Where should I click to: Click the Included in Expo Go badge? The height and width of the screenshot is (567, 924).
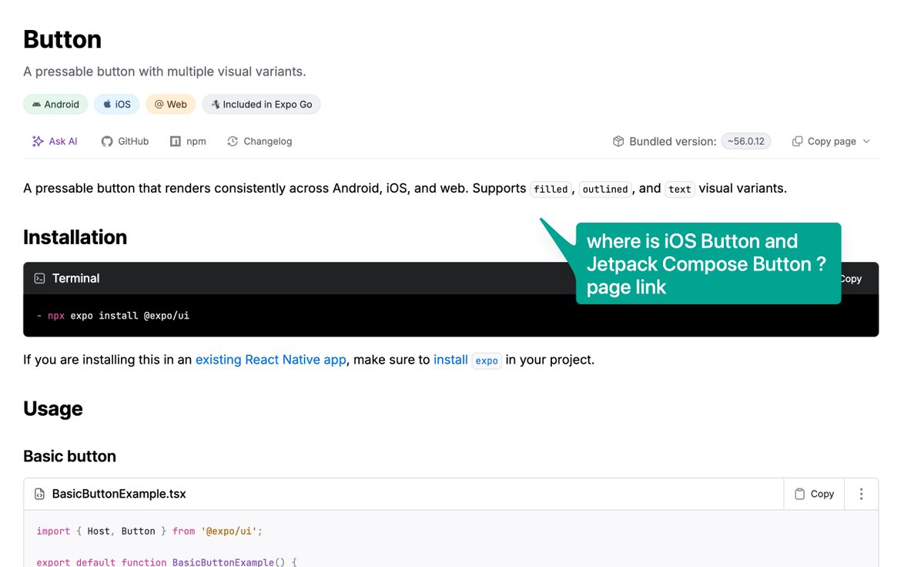click(261, 104)
